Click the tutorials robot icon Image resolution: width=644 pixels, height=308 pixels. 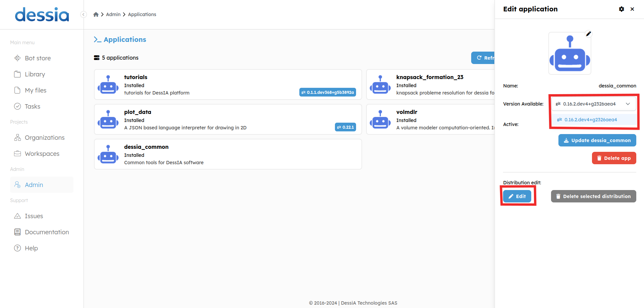108,84
